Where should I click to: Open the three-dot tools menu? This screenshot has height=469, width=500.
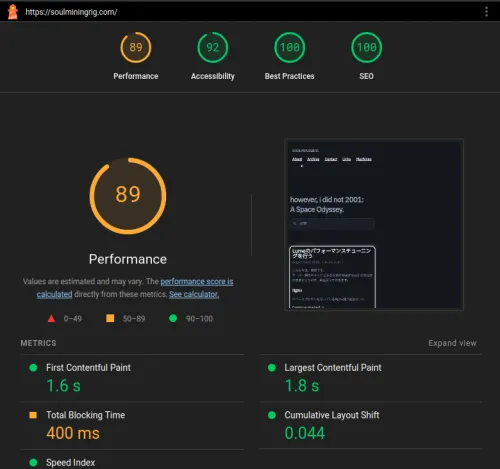[x=486, y=12]
